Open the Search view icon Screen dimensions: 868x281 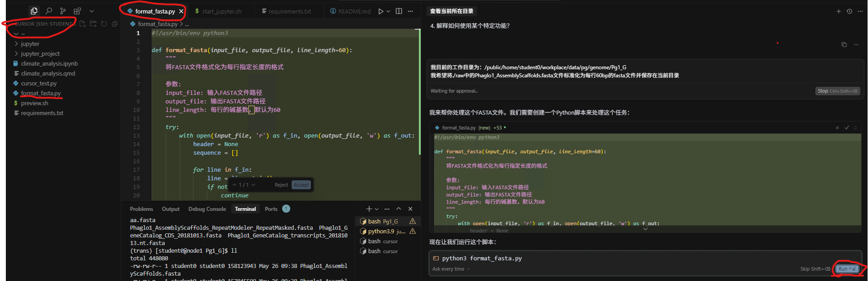(x=49, y=11)
